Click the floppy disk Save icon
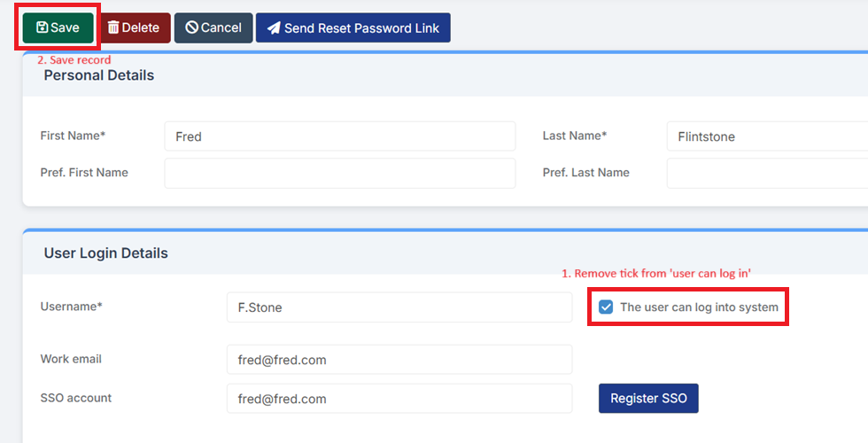868x443 pixels. click(42, 27)
